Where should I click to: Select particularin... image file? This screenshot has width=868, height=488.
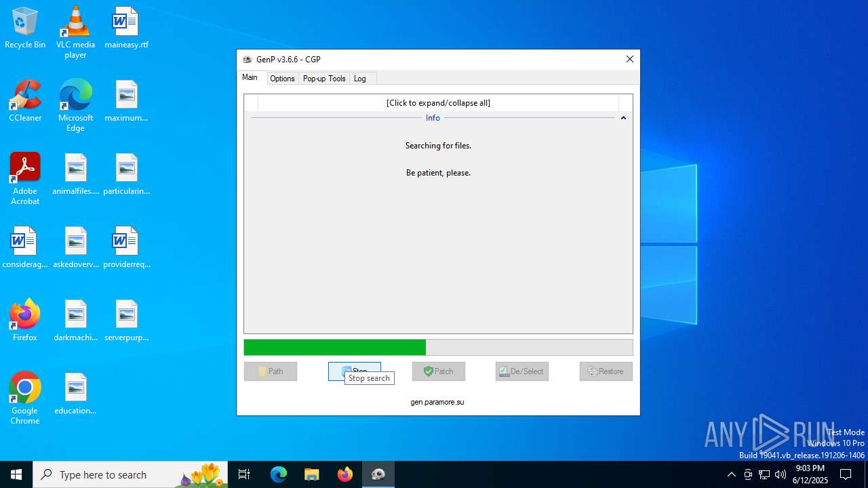coord(126,175)
